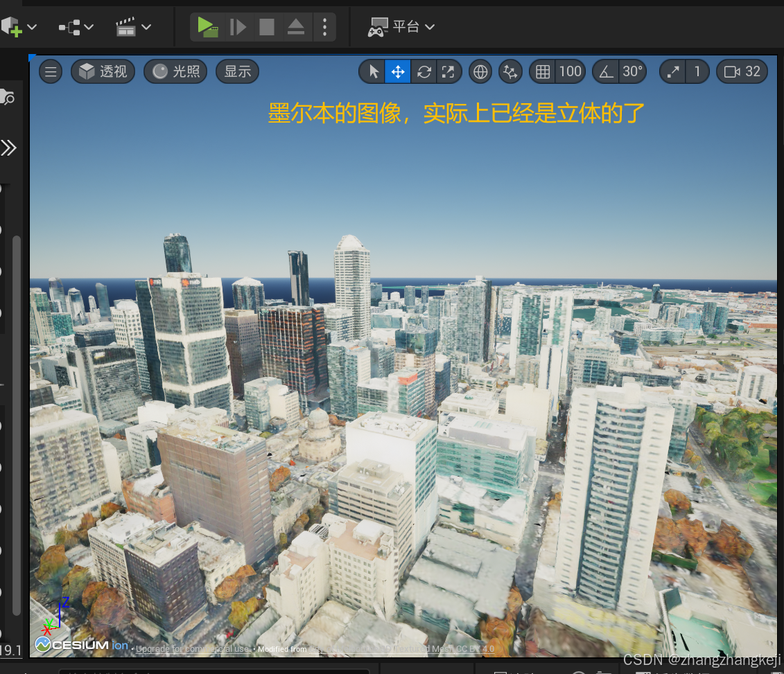Open the 平台 platforms menu
The height and width of the screenshot is (674, 784).
tap(401, 27)
